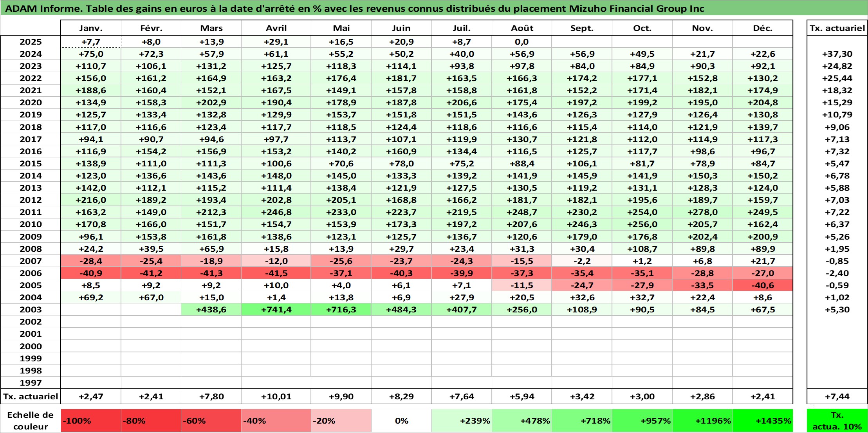This screenshot has height=433, width=868.
Task: Select cell -2,2 in 2007 September
Action: point(582,261)
